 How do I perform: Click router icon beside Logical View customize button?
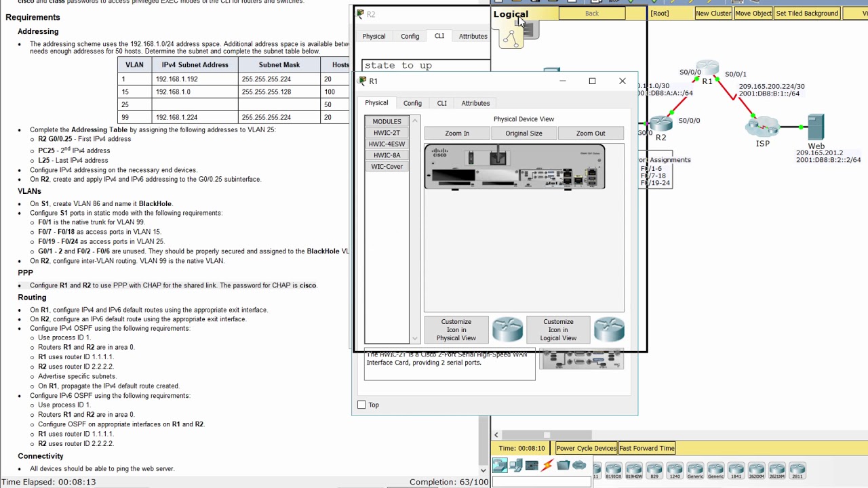pyautogui.click(x=609, y=329)
